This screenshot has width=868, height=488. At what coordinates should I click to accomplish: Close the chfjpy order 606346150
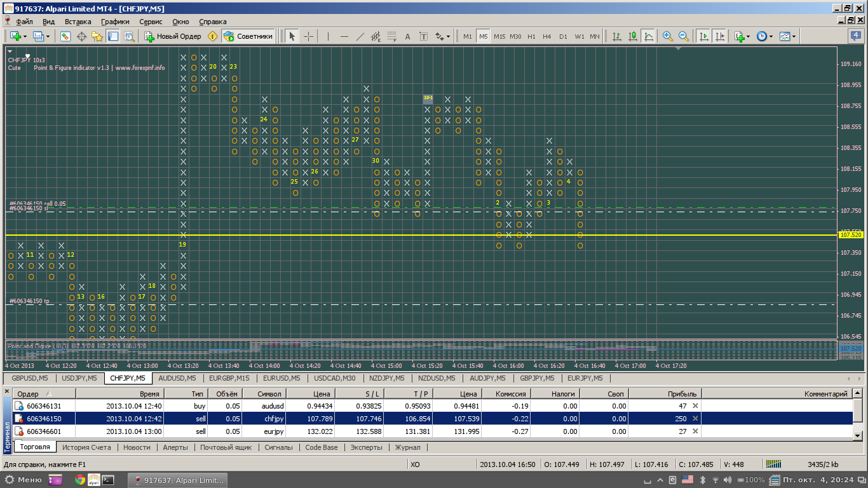point(695,418)
